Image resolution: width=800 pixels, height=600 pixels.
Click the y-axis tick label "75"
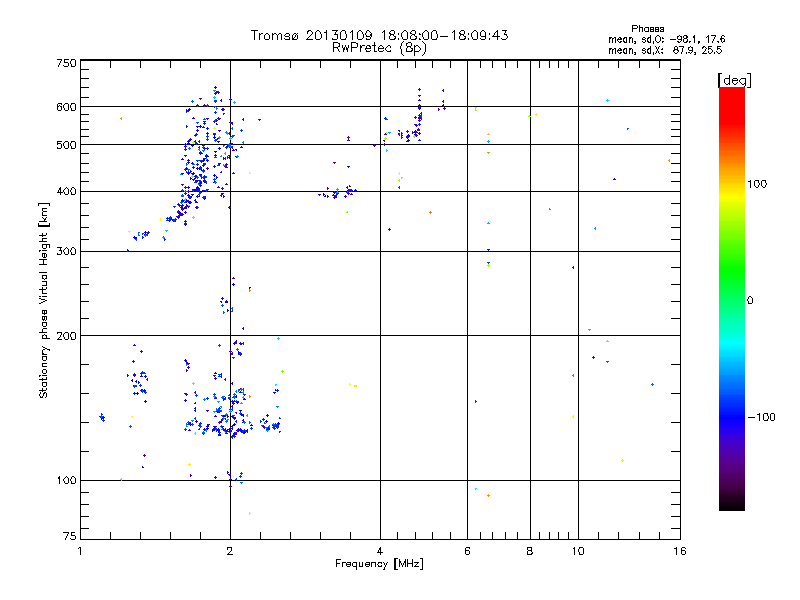(x=70, y=536)
